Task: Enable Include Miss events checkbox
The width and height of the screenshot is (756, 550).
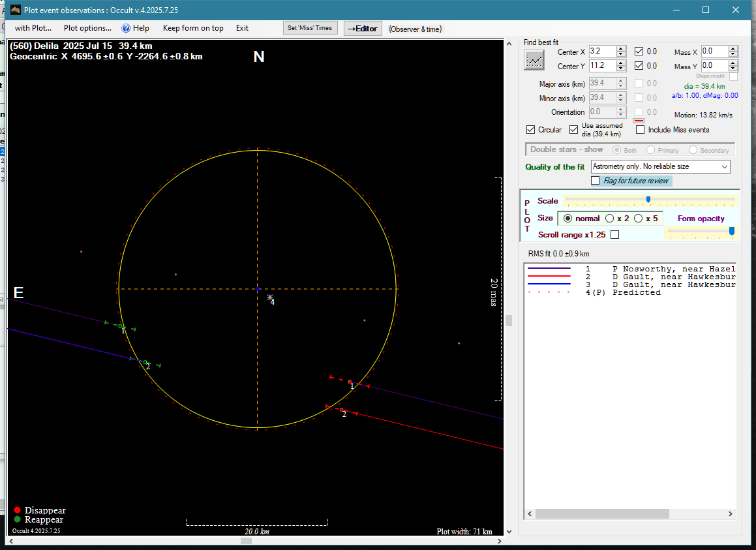Action: point(641,130)
